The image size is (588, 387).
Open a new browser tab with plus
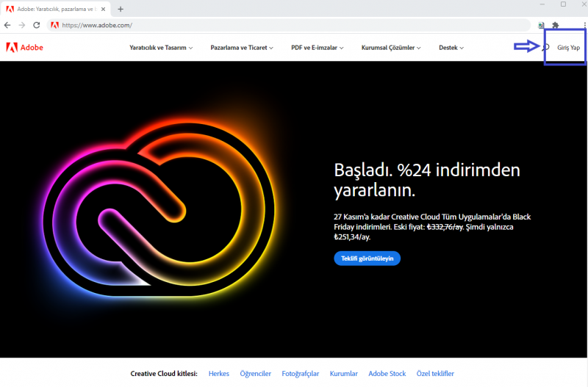pos(121,9)
